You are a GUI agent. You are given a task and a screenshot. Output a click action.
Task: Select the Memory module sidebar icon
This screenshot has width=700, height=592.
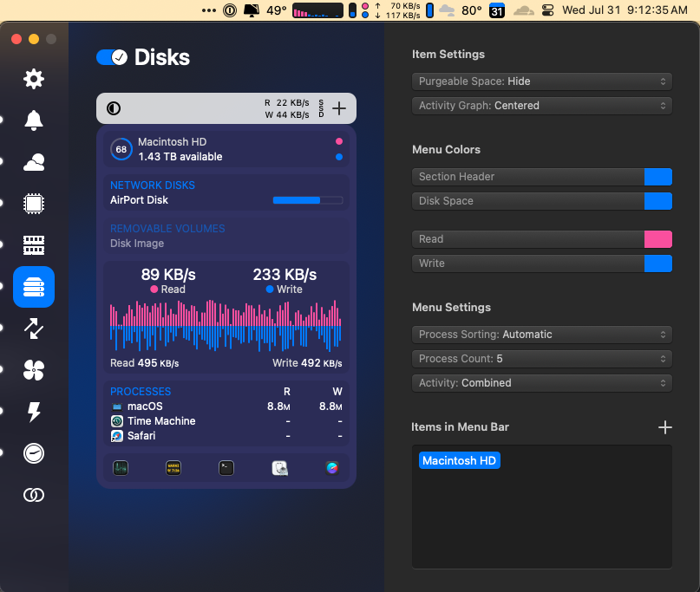[x=34, y=245]
